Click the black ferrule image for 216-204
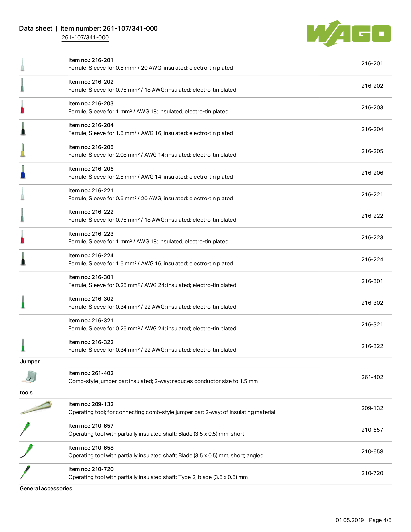Screen dimensions: 411x532 coord(23,129)
